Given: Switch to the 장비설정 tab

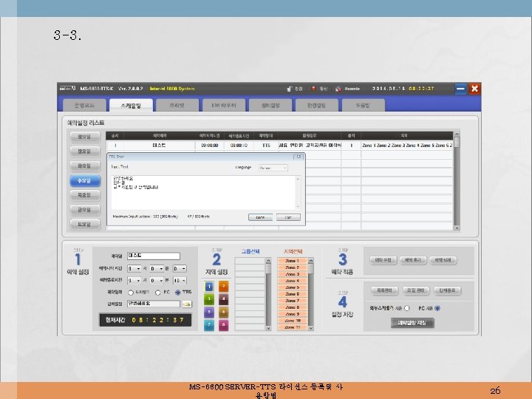Looking at the screenshot, I should point(270,106).
